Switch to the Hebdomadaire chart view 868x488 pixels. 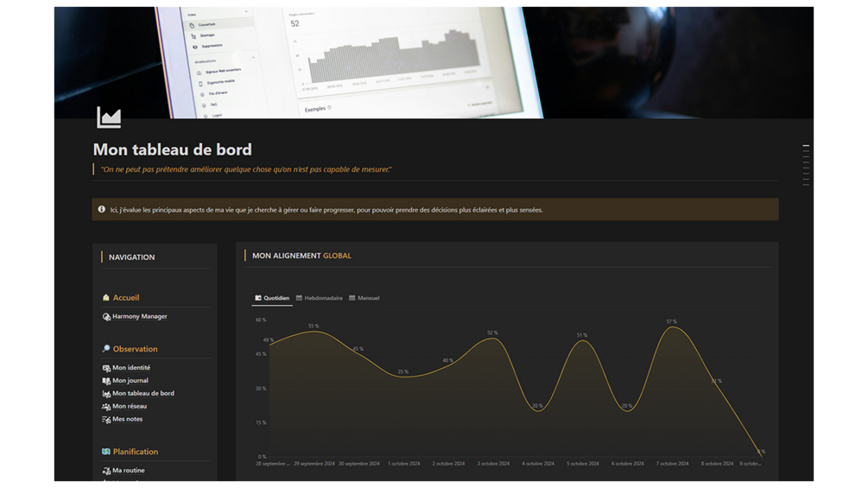[319, 298]
